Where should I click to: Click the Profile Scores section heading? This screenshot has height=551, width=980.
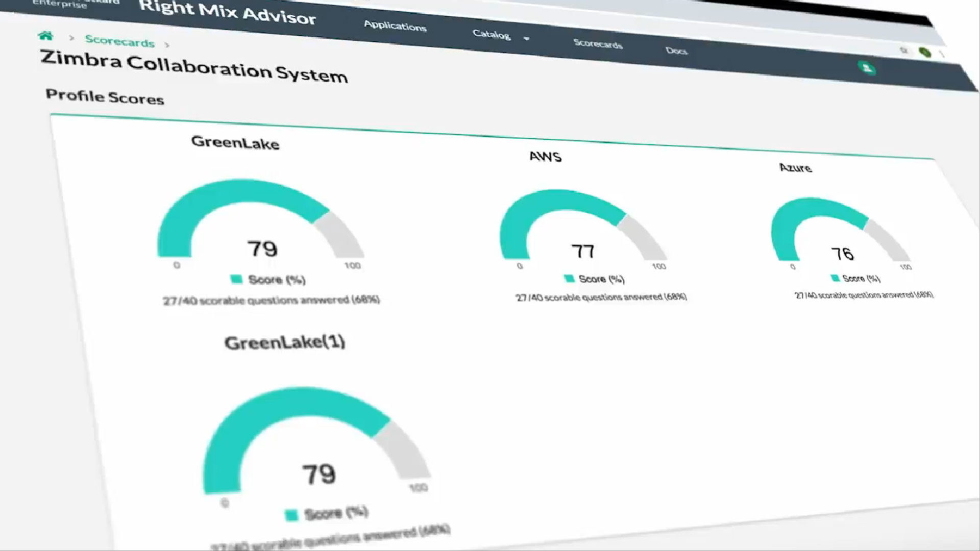coord(105,96)
